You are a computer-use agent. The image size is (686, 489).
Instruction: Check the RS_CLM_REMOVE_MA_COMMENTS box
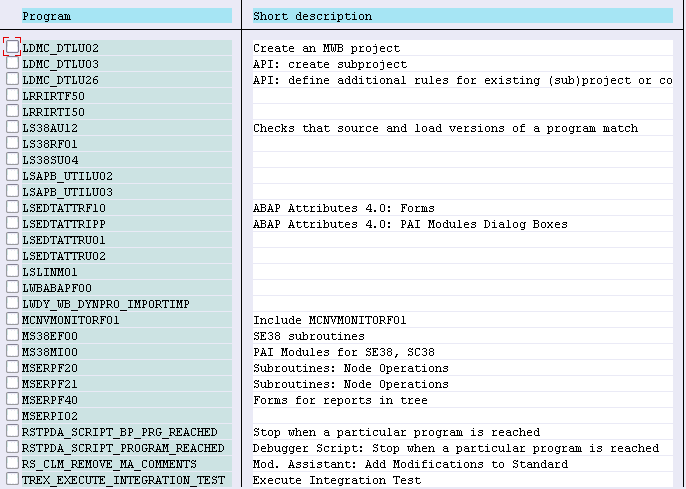point(12,462)
